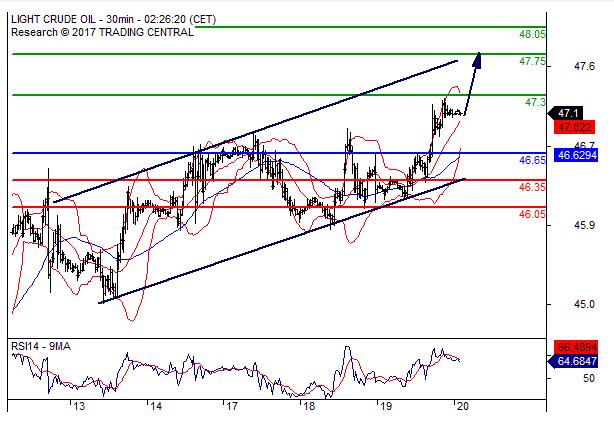Click the blue 46.6294 moving average tag
This screenshot has height=424, width=614.
(576, 155)
